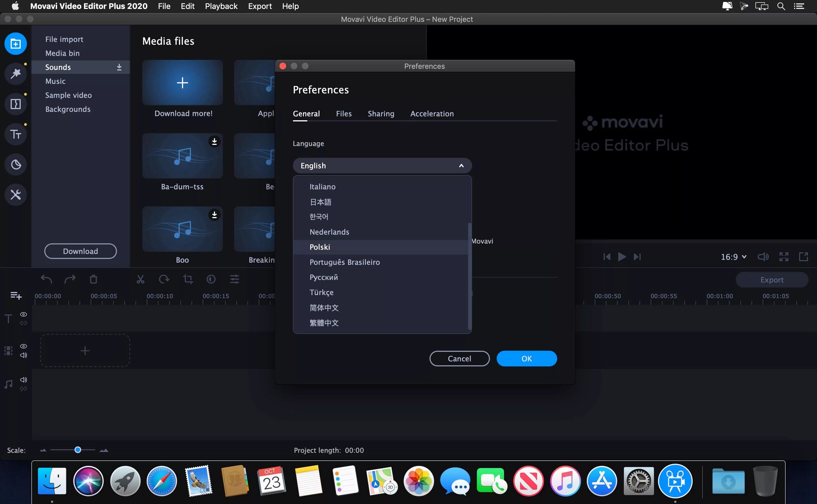
Task: Open the Playback menu
Action: click(221, 6)
